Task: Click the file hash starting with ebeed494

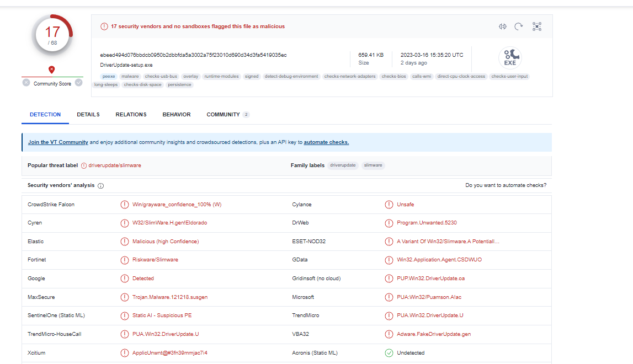Action: tap(193, 55)
